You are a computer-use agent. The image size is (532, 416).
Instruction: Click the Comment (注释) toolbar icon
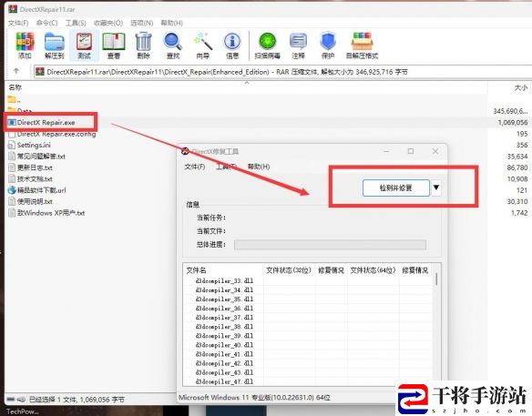point(298,46)
